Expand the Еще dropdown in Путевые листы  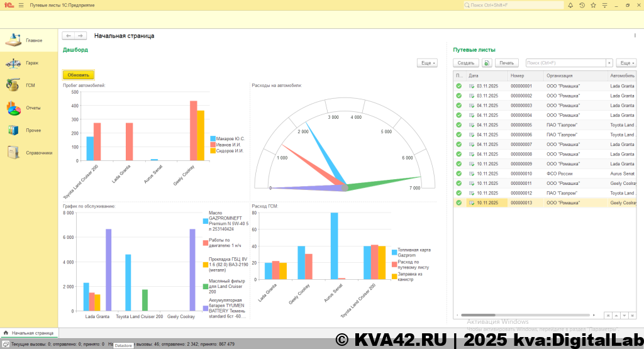(x=626, y=63)
